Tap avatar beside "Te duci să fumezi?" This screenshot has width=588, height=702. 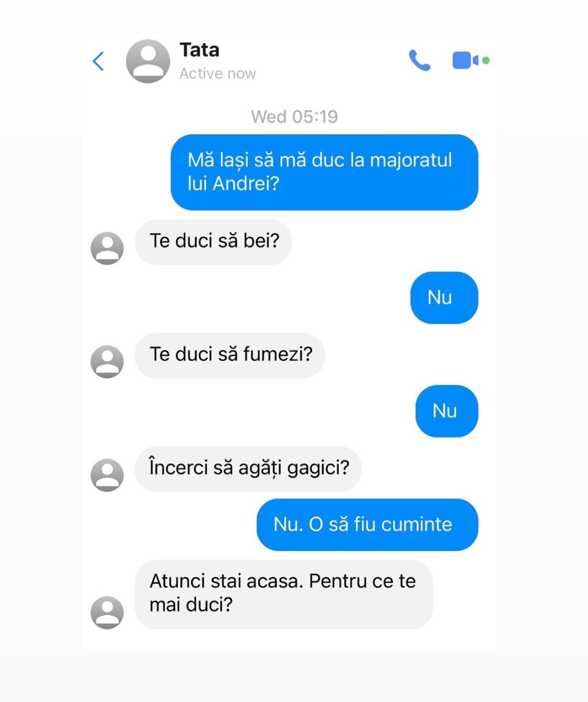(107, 362)
